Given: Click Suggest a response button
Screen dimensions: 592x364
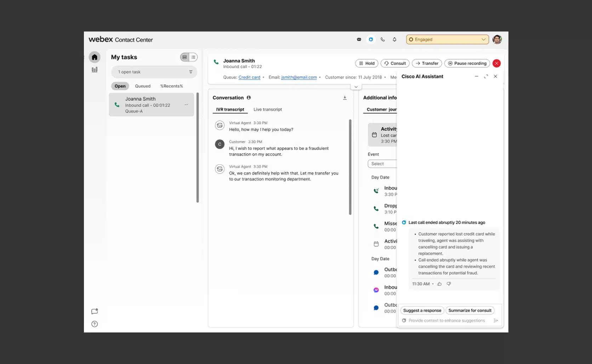Looking at the screenshot, I should [422, 311].
